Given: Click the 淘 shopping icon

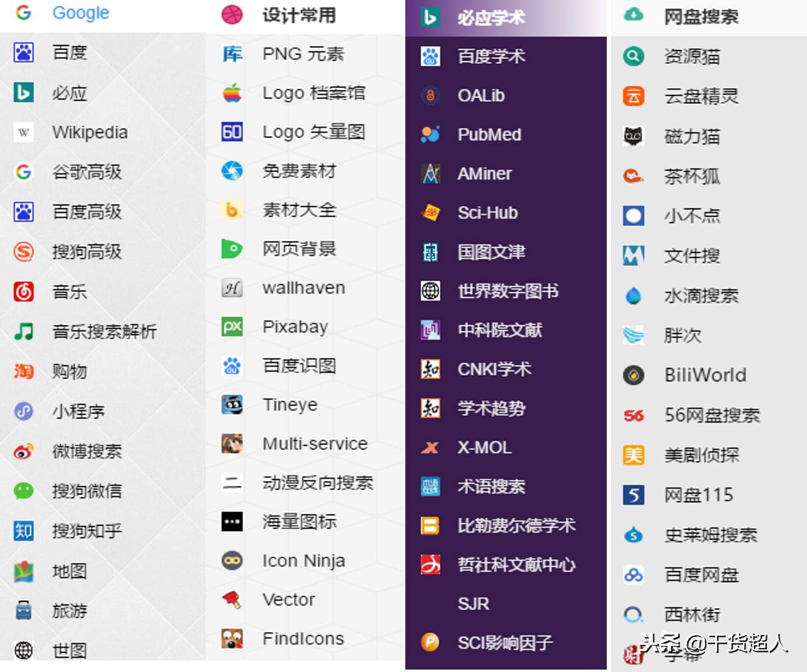Looking at the screenshot, I should [x=24, y=371].
